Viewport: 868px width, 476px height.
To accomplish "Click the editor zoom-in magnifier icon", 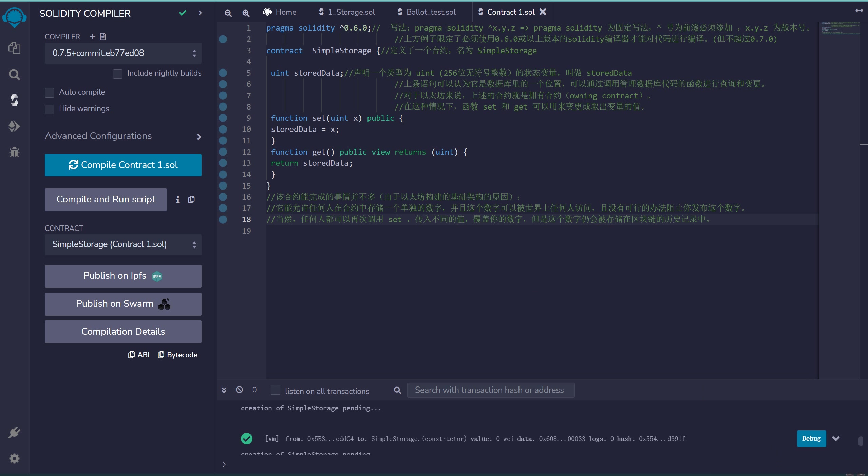I will point(246,13).
